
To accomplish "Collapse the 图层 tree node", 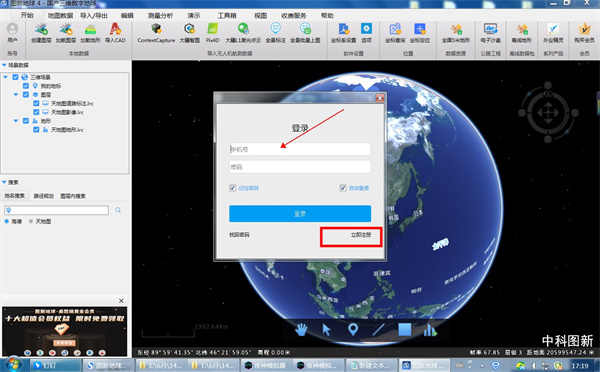I will [x=16, y=95].
